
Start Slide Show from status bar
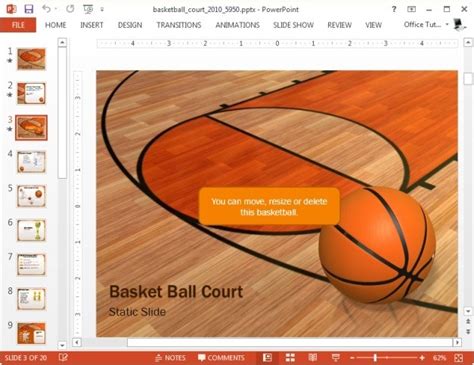[336, 358]
